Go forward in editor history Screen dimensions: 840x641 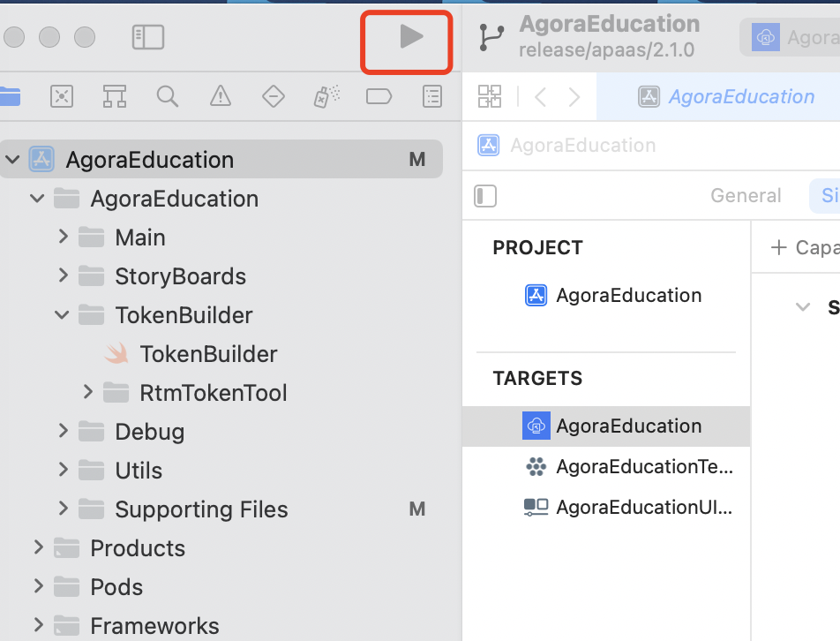click(574, 97)
